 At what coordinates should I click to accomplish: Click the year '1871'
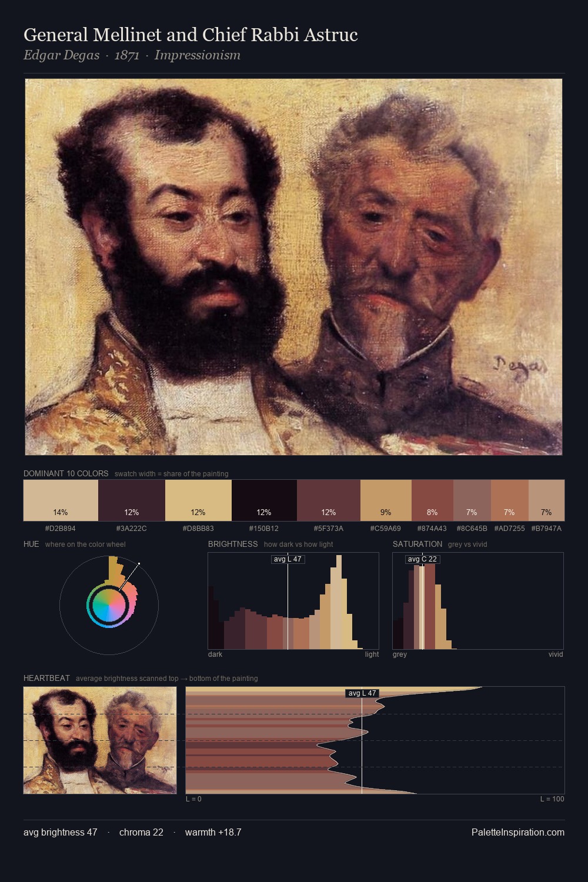pyautogui.click(x=127, y=55)
